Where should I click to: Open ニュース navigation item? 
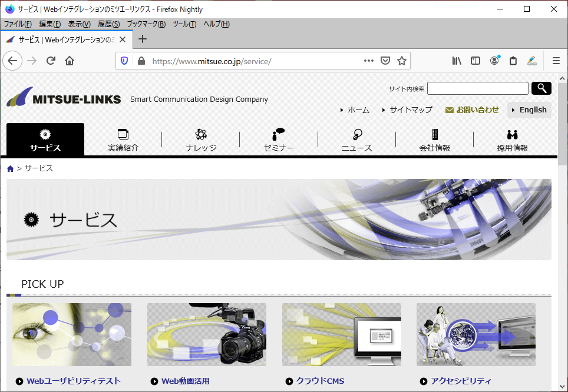[357, 139]
